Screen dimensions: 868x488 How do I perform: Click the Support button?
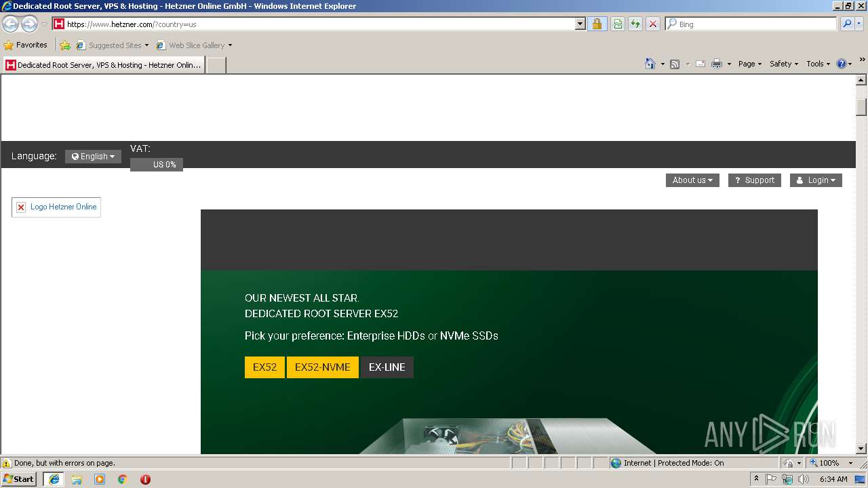point(755,180)
